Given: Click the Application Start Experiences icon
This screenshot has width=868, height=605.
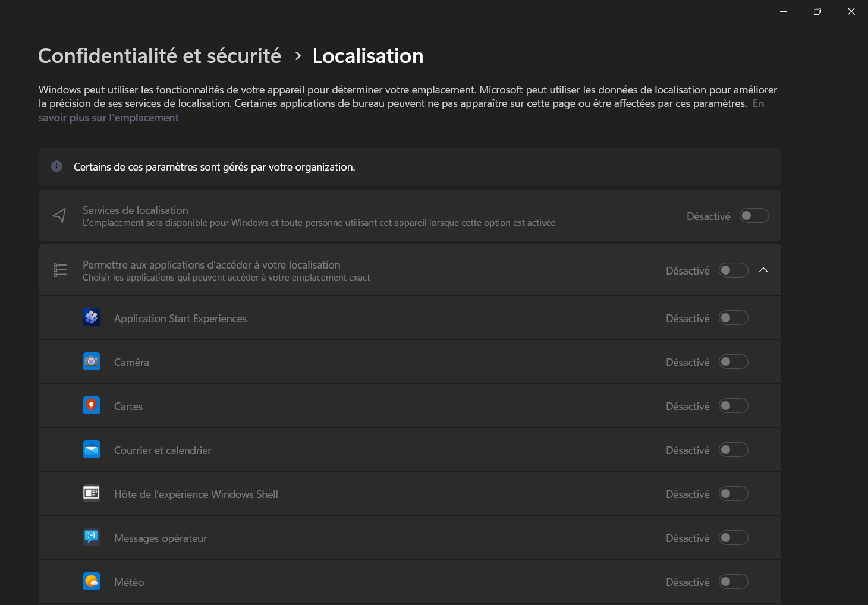Looking at the screenshot, I should [92, 317].
